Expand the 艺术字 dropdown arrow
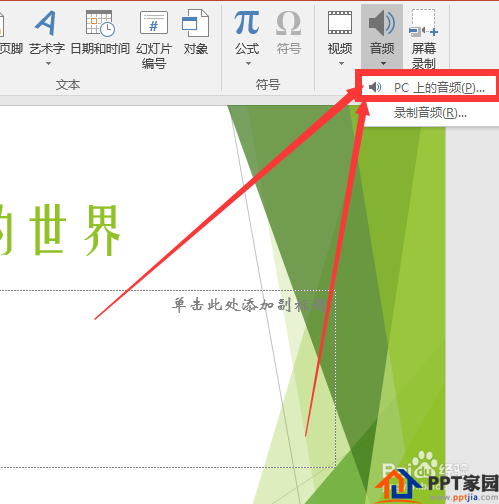The height and width of the screenshot is (504, 499). coord(48,63)
